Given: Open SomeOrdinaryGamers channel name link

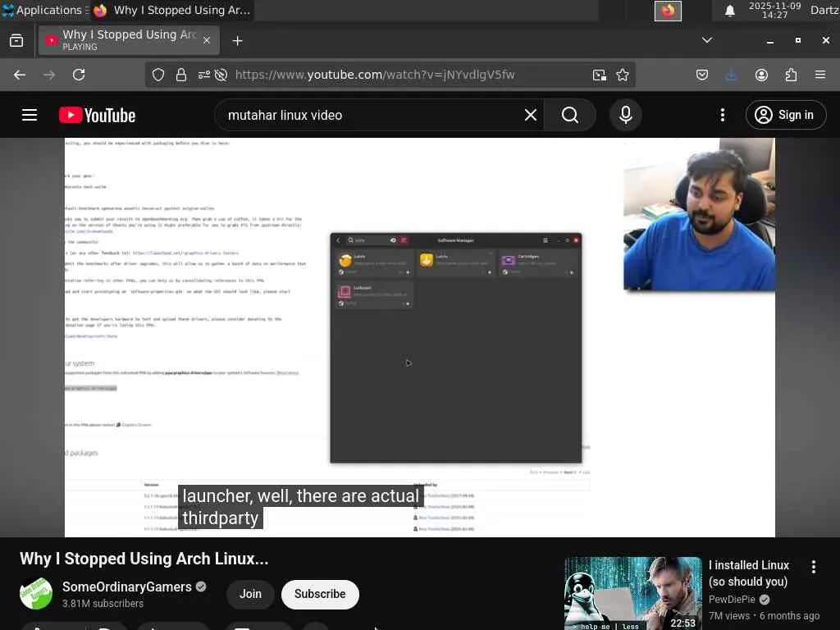Looking at the screenshot, I should (x=127, y=587).
